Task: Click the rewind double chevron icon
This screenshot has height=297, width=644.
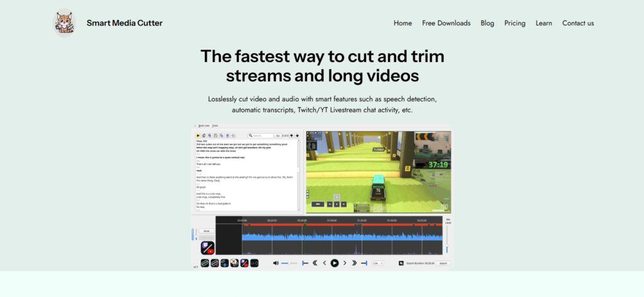Action: click(x=315, y=263)
